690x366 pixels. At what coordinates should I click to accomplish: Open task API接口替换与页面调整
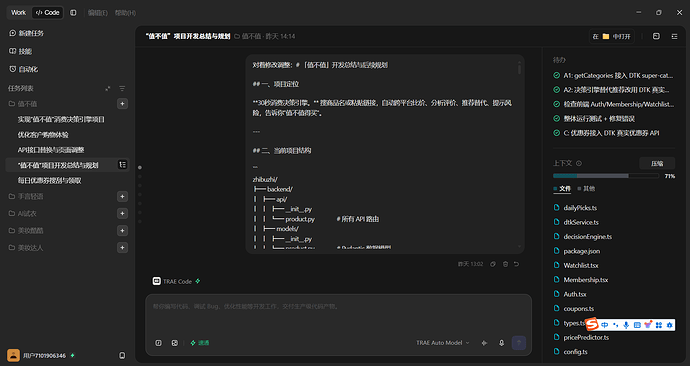click(51, 150)
